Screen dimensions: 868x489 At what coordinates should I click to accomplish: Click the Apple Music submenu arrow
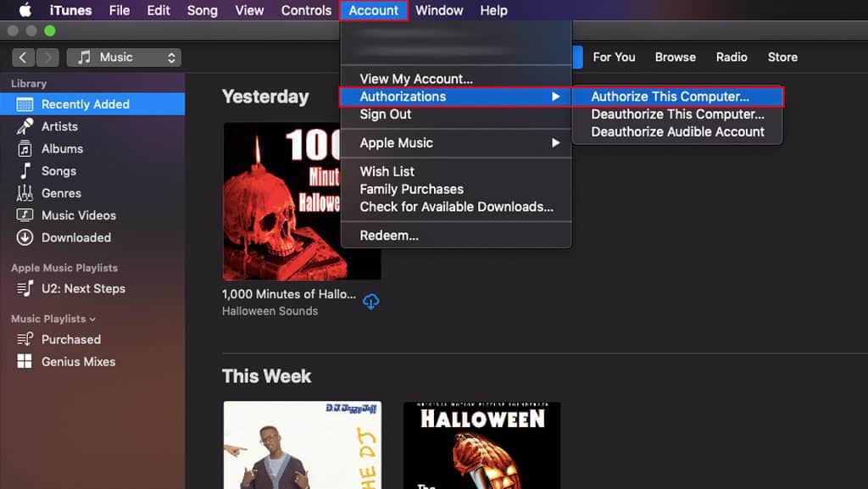click(x=556, y=142)
